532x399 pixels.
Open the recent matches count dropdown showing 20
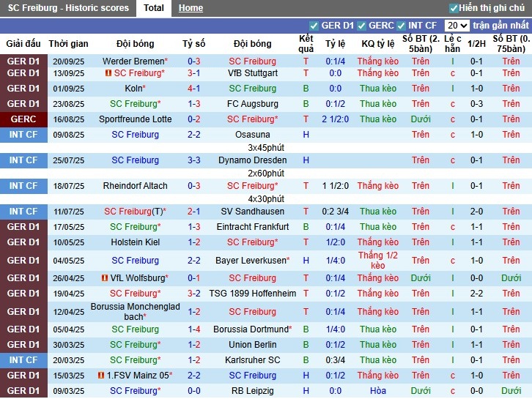coord(456,26)
